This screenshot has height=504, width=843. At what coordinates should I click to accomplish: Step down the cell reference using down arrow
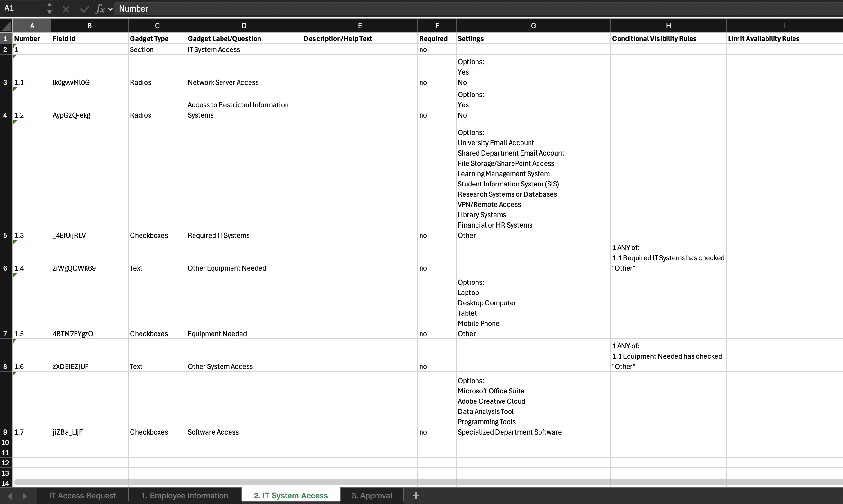(49, 12)
